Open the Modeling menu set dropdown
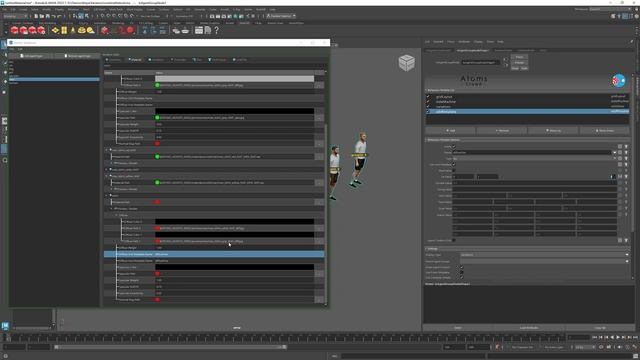640x360 pixels. click(x=15, y=16)
